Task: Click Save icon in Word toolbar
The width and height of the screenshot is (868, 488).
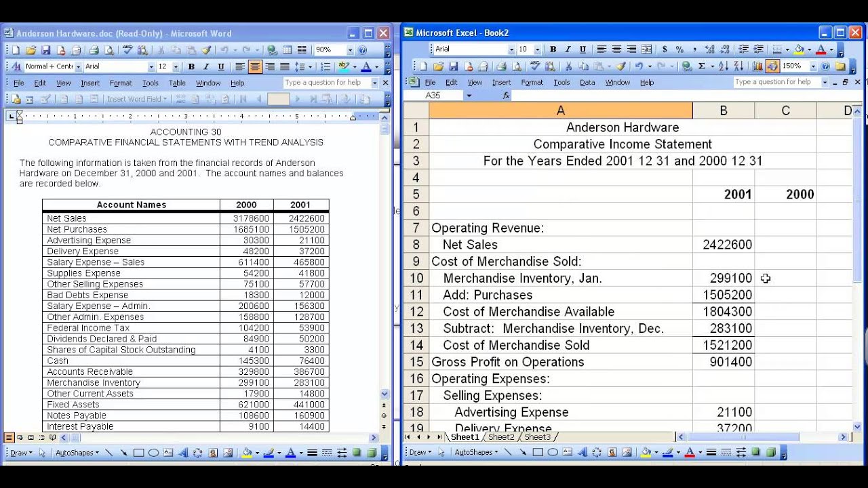Action: point(45,50)
